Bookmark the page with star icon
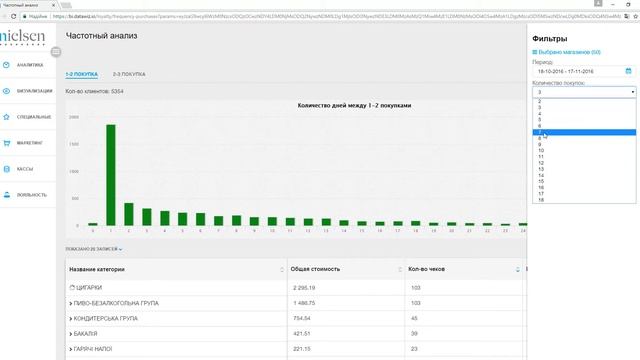Screen dimensions: 640x360 pos(635,16)
